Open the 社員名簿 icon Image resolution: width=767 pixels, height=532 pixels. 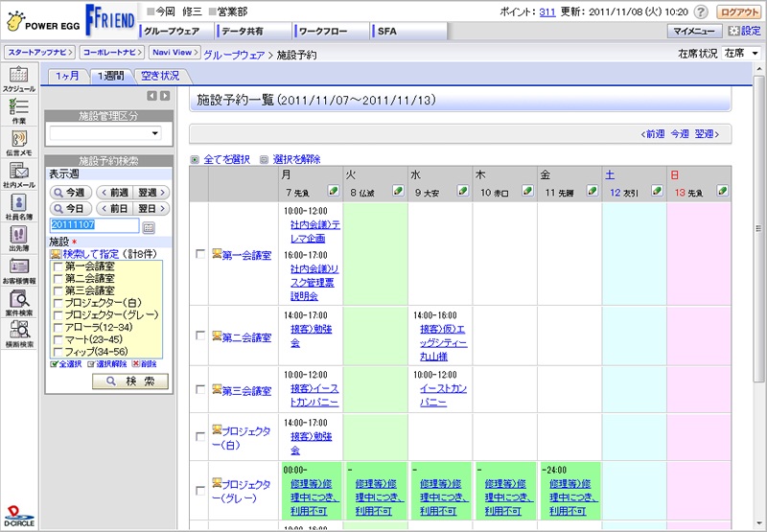point(18,206)
